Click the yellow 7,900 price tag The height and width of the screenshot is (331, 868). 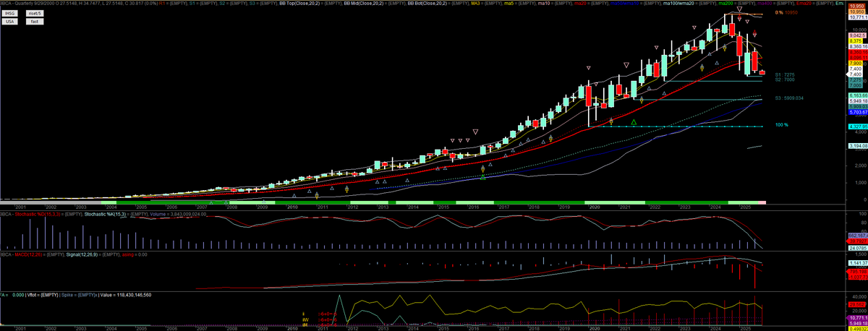click(x=855, y=64)
